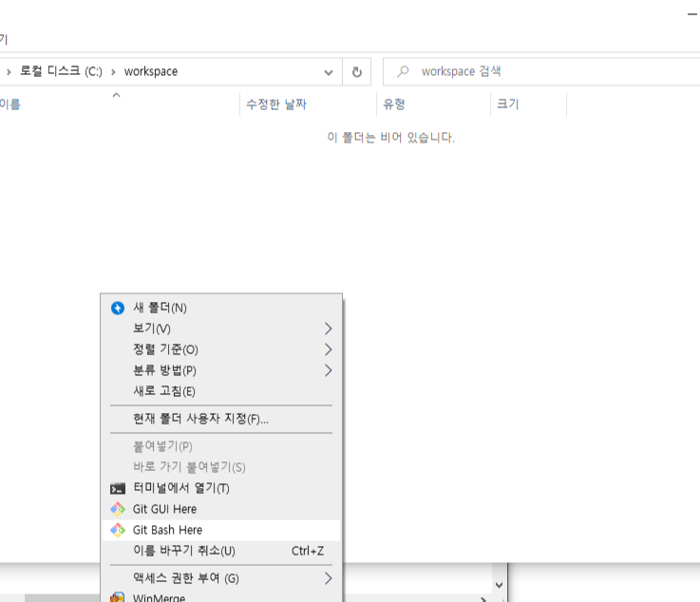Click the Git Bash Here icon

click(x=118, y=530)
